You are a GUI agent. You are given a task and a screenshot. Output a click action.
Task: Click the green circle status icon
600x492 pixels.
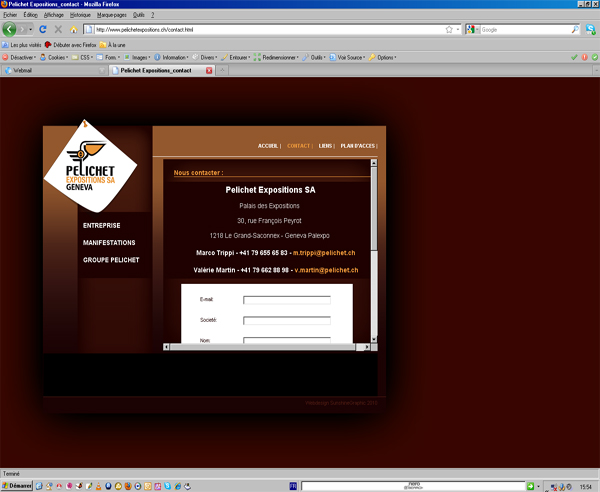click(595, 57)
